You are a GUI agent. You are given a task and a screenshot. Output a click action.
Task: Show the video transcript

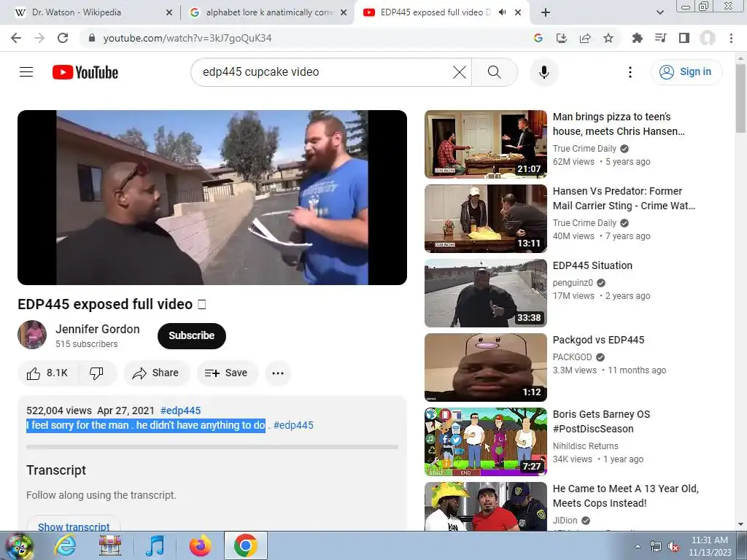click(x=74, y=526)
